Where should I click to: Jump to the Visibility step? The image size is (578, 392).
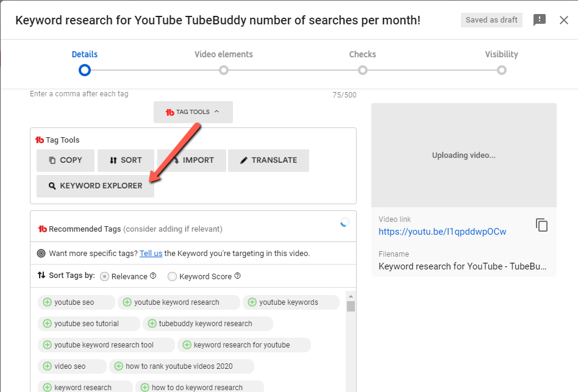[501, 69]
